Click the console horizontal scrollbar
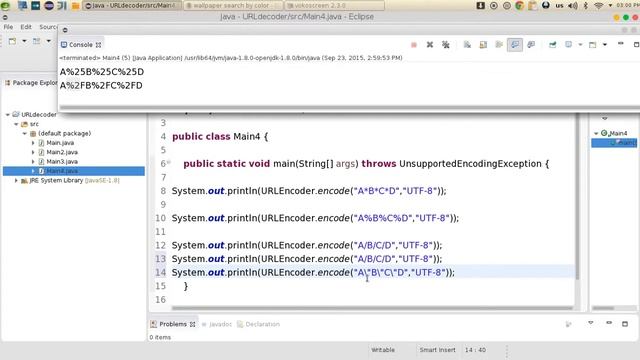The image size is (640, 360). (349, 108)
